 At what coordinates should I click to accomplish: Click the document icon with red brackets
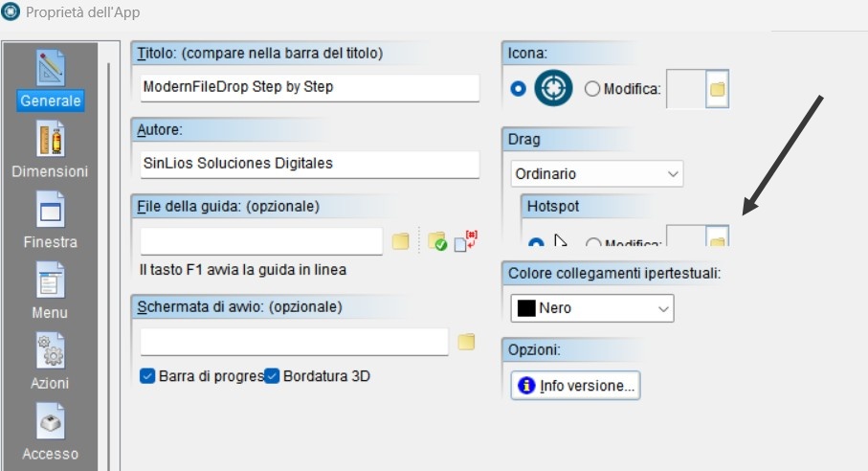465,241
